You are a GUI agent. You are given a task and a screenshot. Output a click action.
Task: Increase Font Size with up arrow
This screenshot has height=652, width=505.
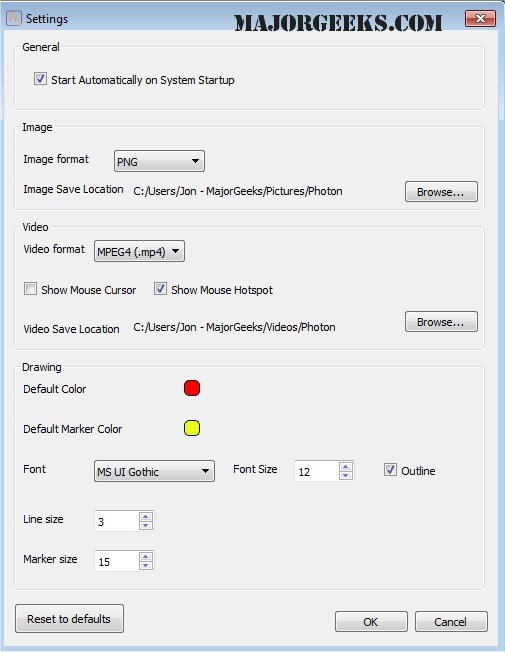[345, 467]
